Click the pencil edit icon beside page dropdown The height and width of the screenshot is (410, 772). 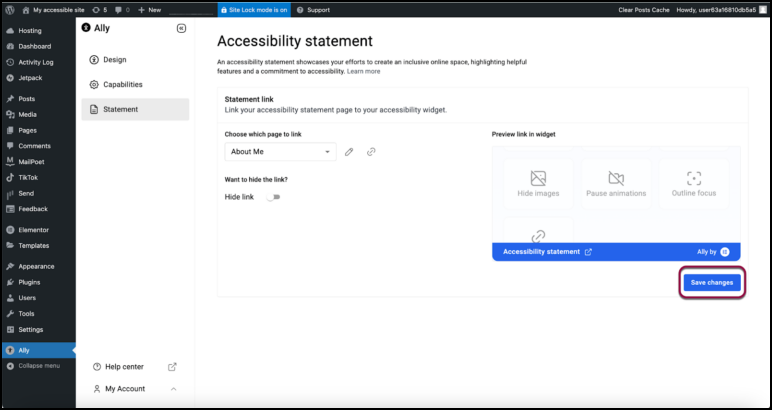point(349,152)
